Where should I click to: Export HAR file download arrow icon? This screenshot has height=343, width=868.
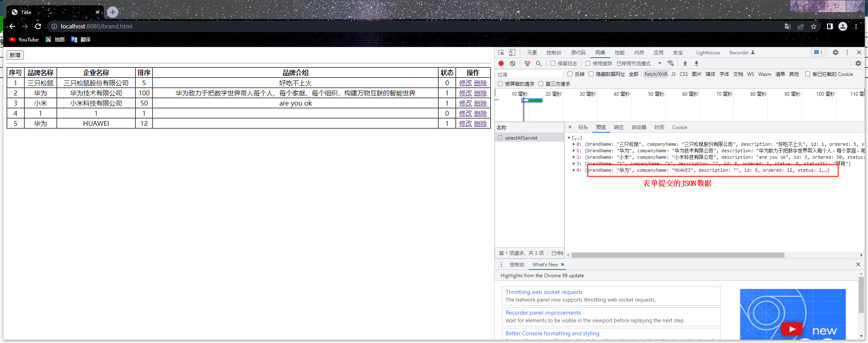697,63
